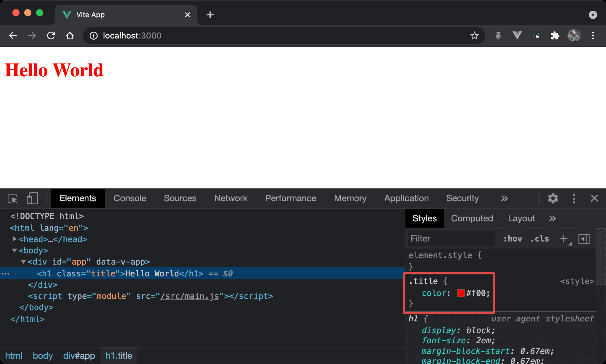Open the Computed styles tab
606x364 pixels.
coord(472,218)
